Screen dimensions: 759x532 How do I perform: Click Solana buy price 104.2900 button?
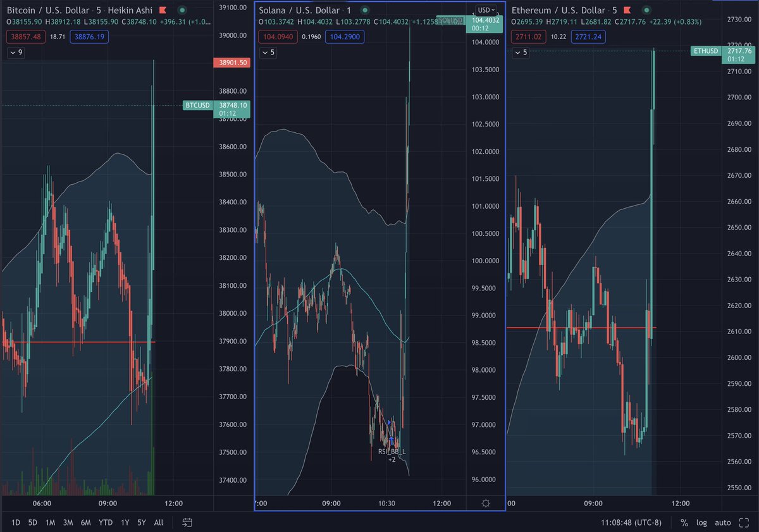(x=343, y=37)
